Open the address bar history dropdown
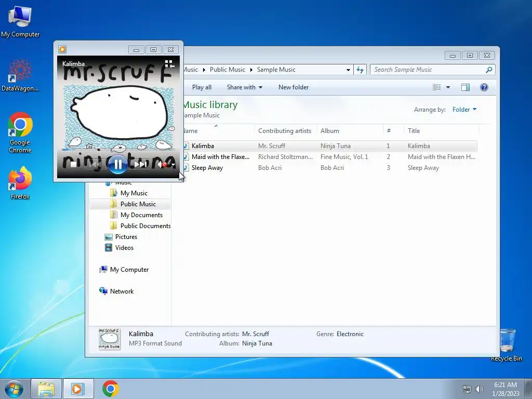The width and height of the screenshot is (532, 399). pos(348,70)
